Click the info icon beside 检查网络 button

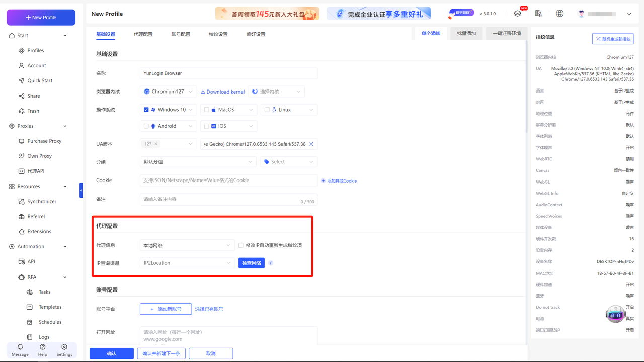[x=270, y=262]
